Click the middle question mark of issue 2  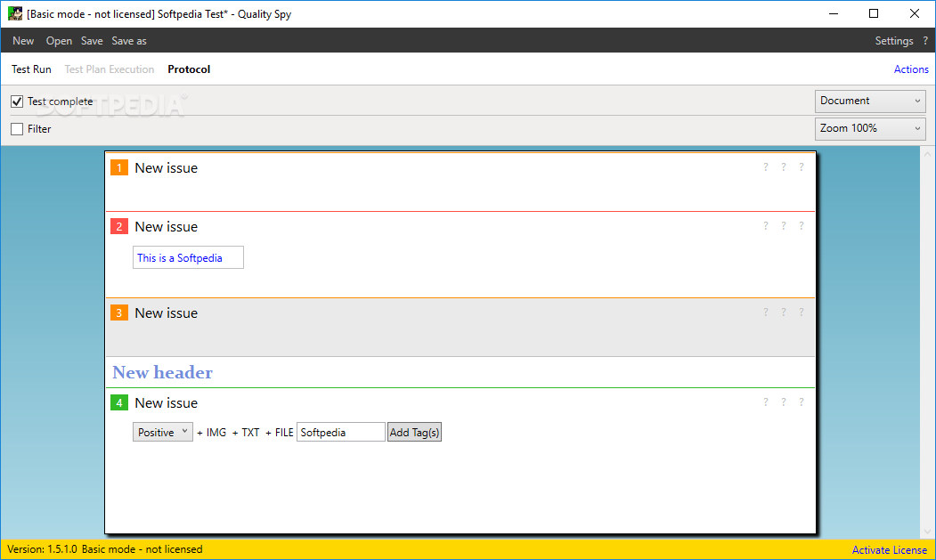coord(783,225)
